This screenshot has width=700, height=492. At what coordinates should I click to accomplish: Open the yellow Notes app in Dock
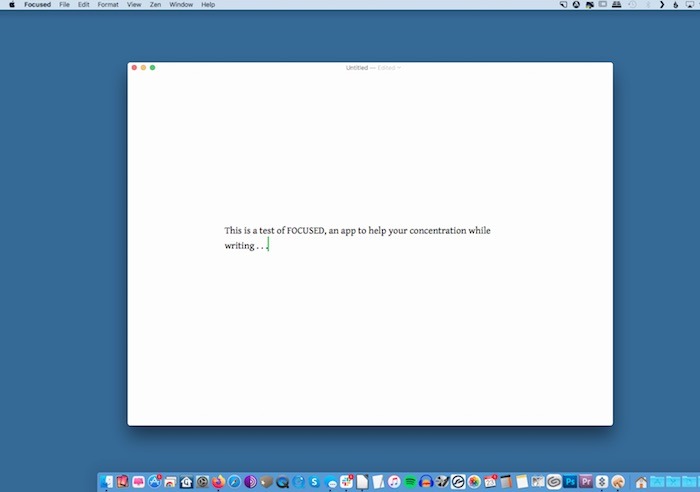coord(522,481)
